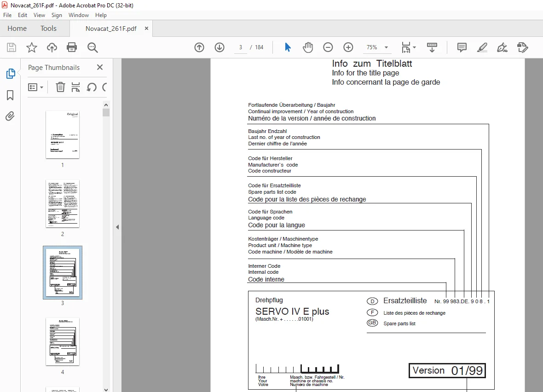Toggle the Attachments paperclip panel
Image resolution: width=543 pixels, height=392 pixels.
(10, 116)
